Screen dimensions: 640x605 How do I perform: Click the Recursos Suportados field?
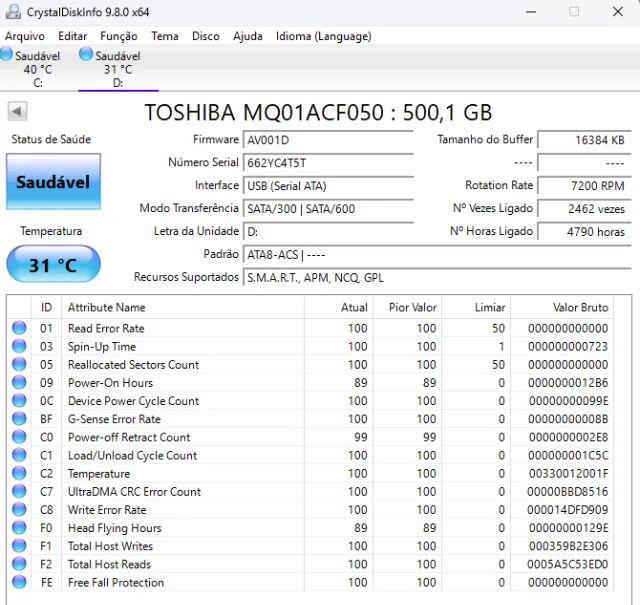437,277
